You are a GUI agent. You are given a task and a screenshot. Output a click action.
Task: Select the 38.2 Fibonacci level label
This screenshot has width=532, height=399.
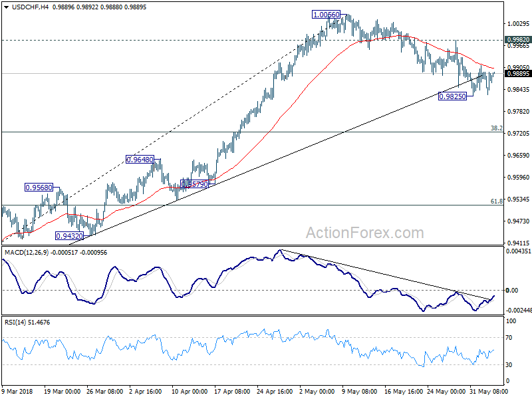pyautogui.click(x=496, y=128)
